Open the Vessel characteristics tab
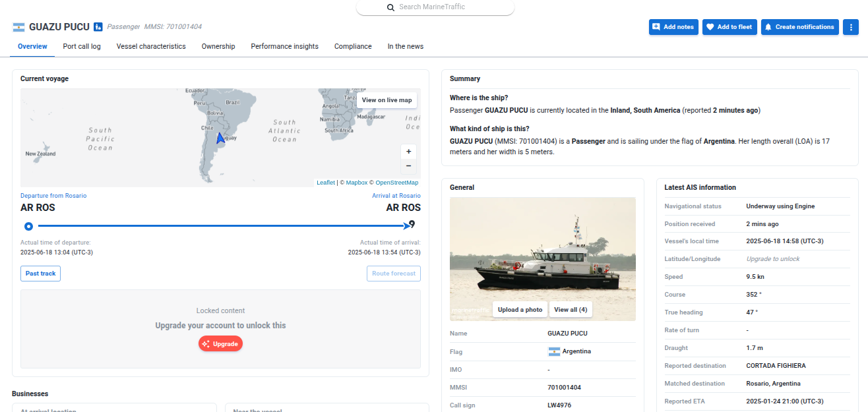 151,47
